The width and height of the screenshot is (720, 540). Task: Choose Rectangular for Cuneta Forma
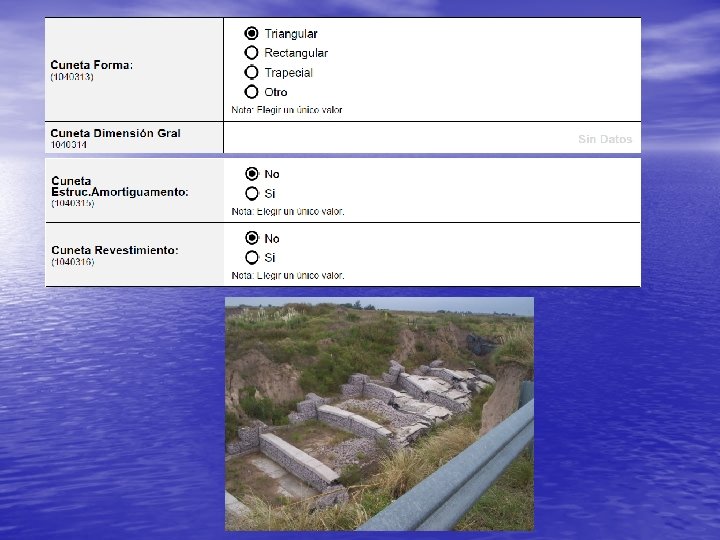[x=251, y=53]
